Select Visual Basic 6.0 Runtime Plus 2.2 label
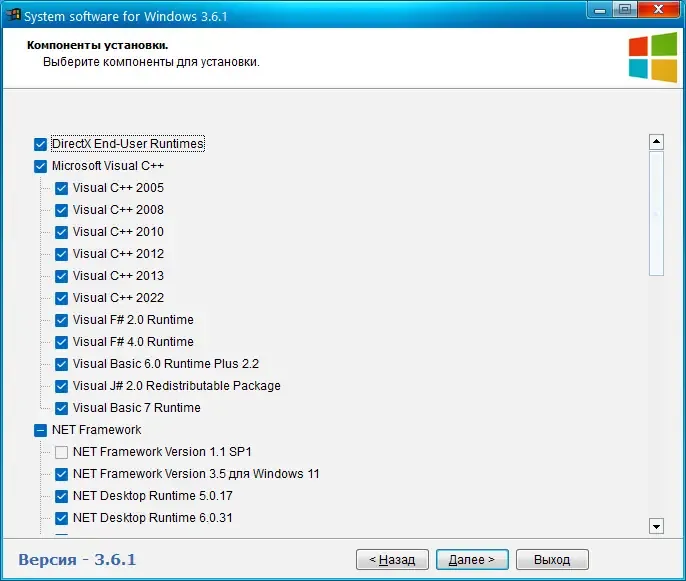The width and height of the screenshot is (686, 581). pos(166,364)
